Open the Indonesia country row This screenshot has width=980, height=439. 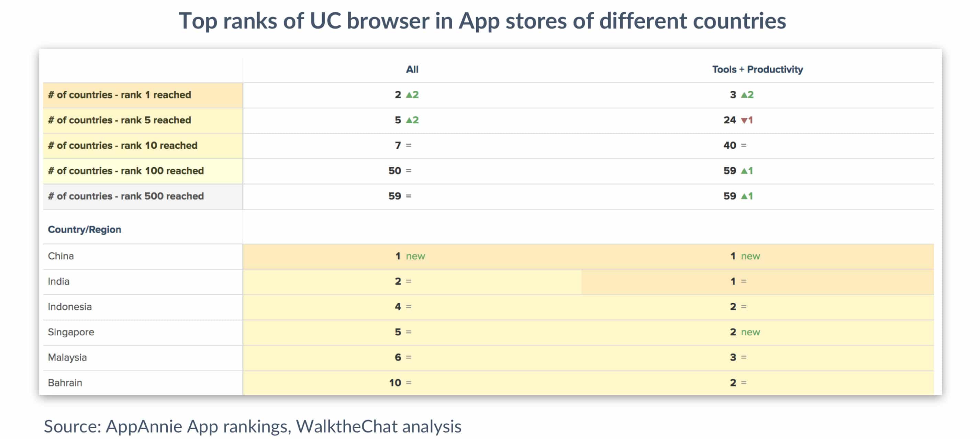(x=488, y=307)
